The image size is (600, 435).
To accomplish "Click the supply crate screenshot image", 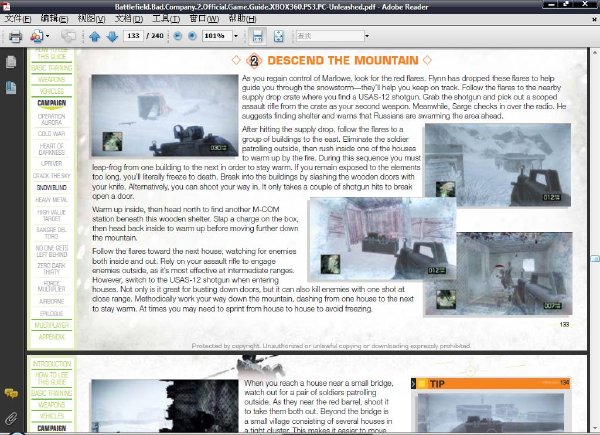I will [x=165, y=116].
